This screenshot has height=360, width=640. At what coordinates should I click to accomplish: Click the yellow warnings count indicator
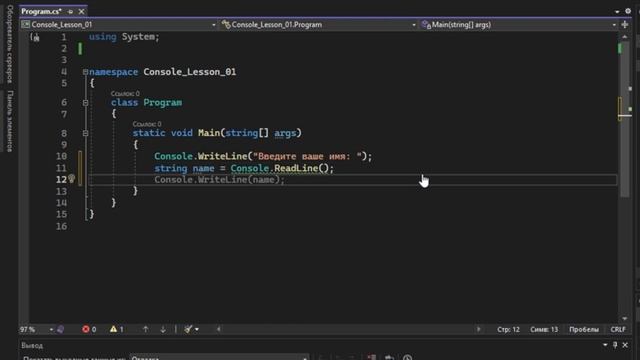click(x=117, y=329)
